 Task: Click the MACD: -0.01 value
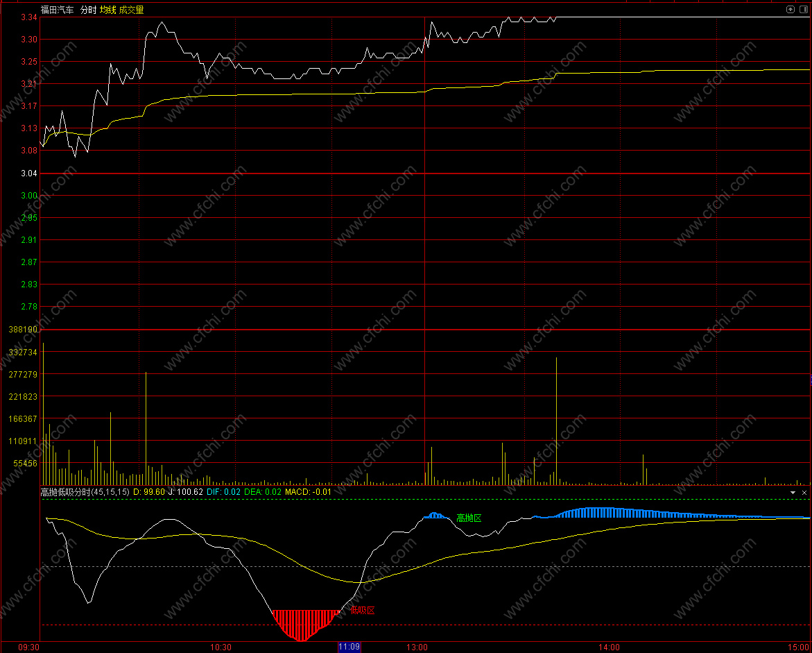point(308,492)
